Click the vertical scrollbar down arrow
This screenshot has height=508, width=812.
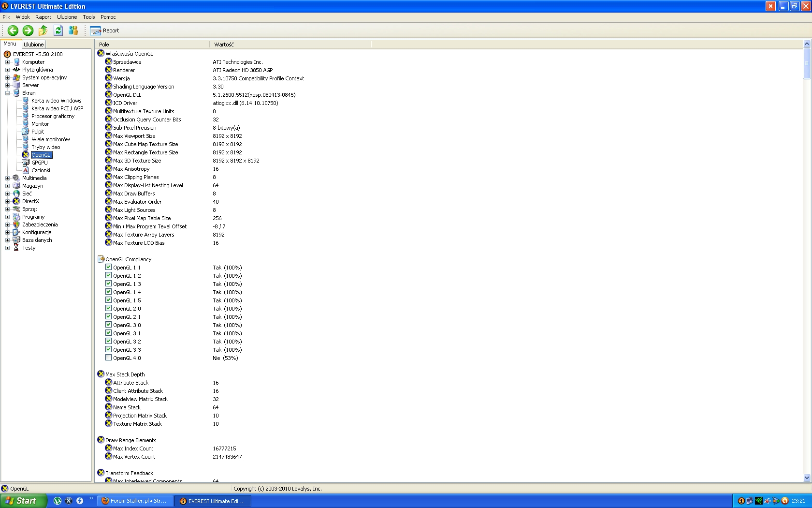point(806,478)
